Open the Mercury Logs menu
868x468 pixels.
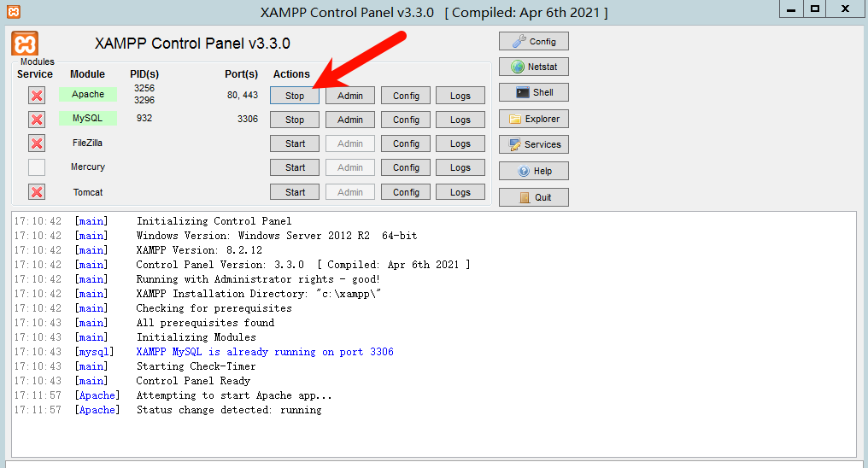click(460, 167)
